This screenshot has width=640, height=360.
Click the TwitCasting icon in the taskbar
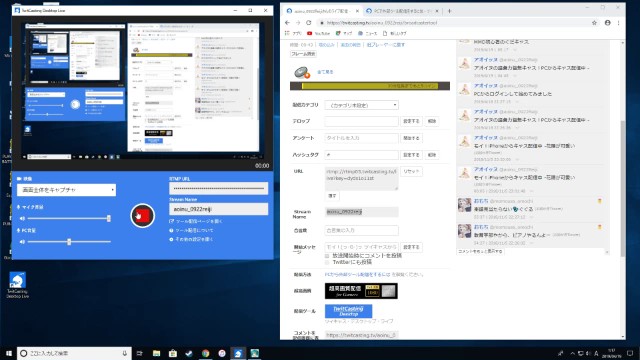pyautogui.click(x=238, y=353)
